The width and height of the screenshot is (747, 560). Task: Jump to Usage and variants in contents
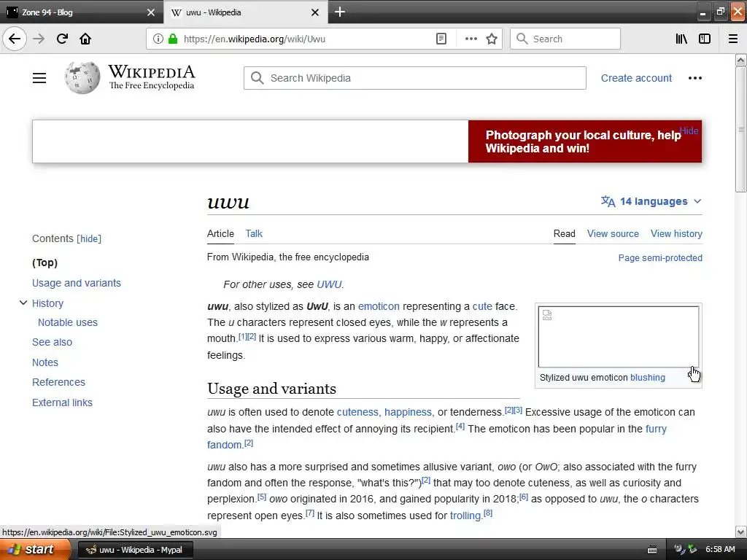tap(76, 283)
